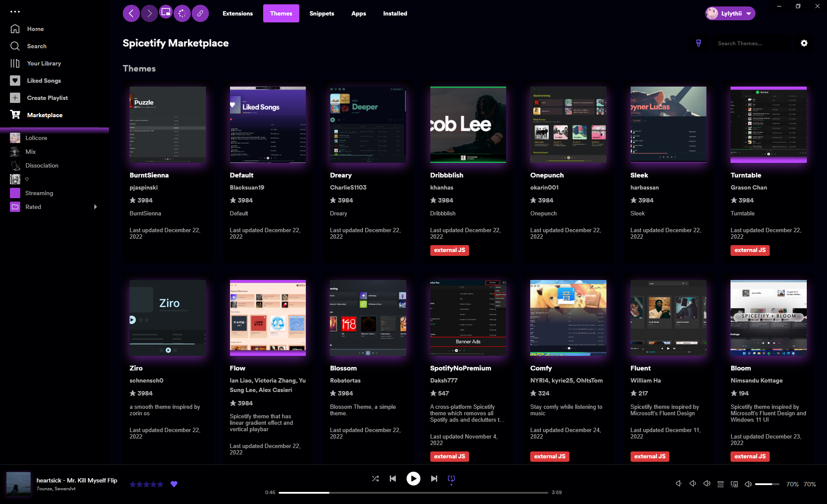The image size is (827, 504).
Task: Click external JS tag on SpotifyNoPremium card
Action: tap(449, 457)
